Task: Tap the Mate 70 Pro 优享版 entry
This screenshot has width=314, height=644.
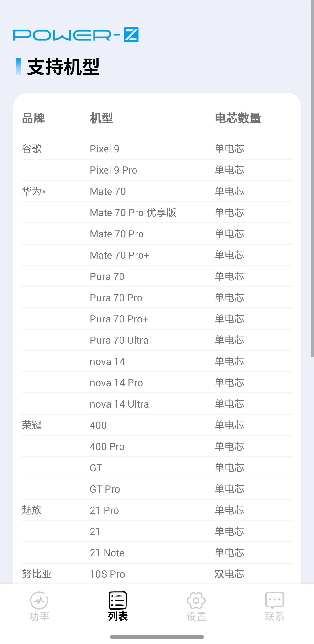Action: [133, 213]
